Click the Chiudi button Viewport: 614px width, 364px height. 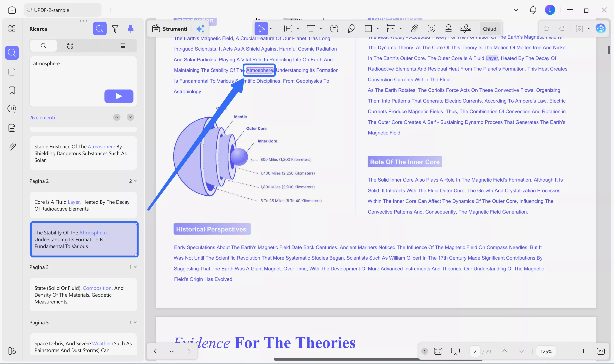(x=490, y=29)
